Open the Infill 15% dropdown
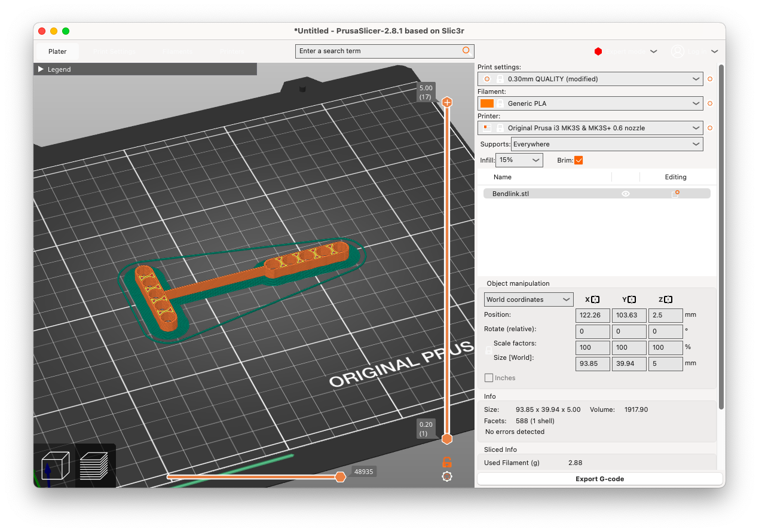759x532 pixels. 519,160
